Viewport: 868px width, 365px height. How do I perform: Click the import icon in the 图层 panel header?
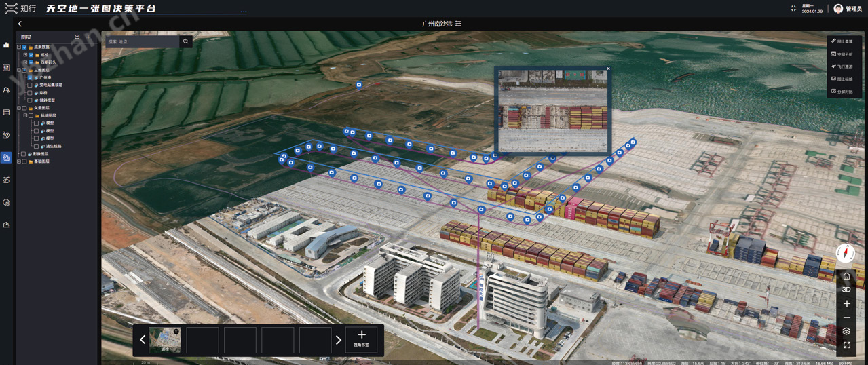point(77,37)
